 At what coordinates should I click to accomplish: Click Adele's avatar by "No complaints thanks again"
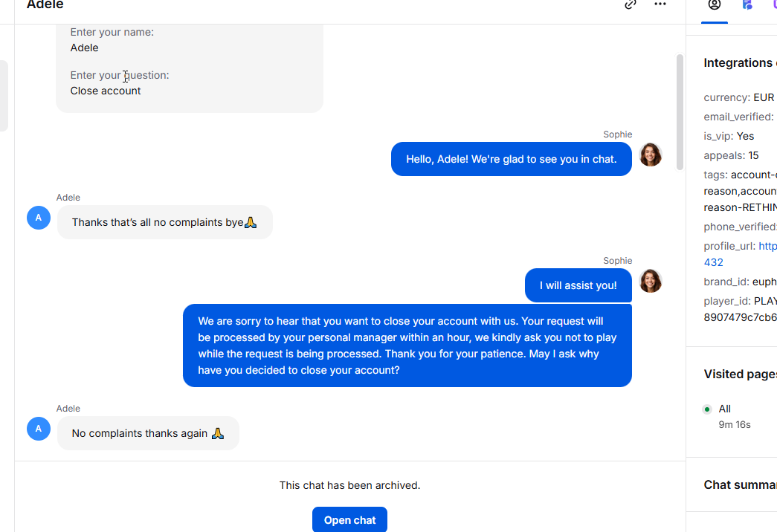[x=39, y=429]
